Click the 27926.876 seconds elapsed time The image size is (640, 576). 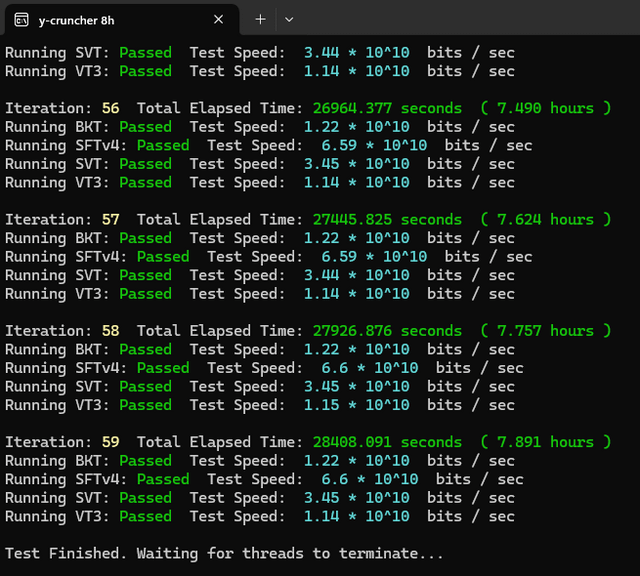click(x=387, y=331)
